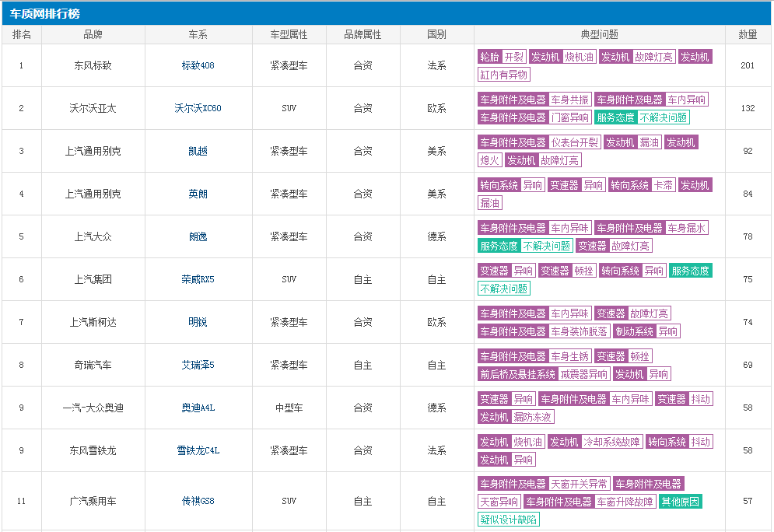Open the 奥迪A4L car series link
Image resolution: width=774 pixels, height=532 pixels.
[198, 408]
